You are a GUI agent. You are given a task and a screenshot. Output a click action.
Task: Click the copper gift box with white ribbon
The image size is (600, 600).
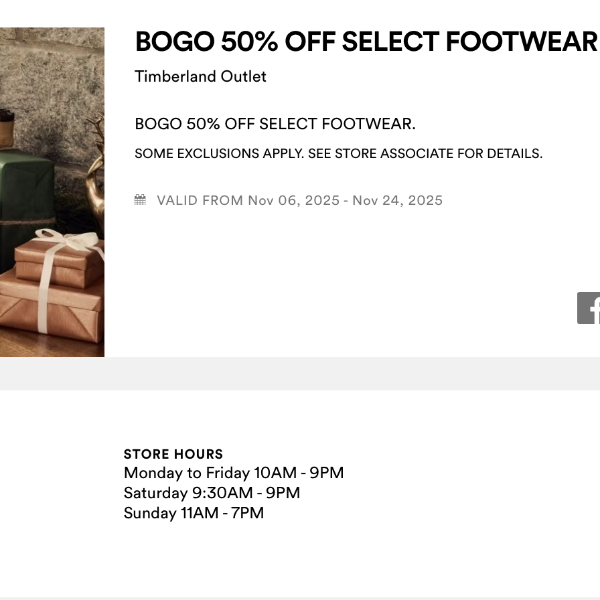coord(58,258)
